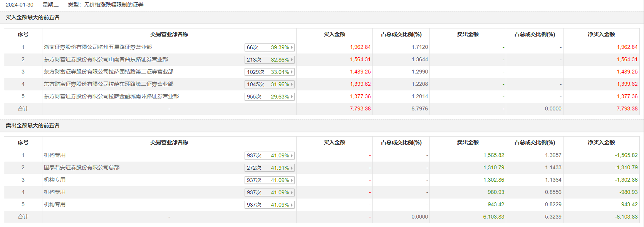Click 买入金额 header in the top table
Screen dimensions: 644x227
click(334, 34)
